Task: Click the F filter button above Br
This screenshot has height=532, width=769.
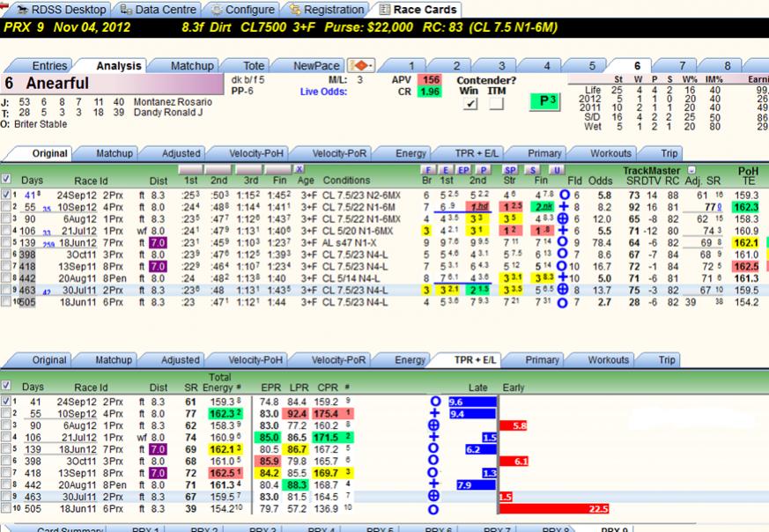Action: coord(427,170)
